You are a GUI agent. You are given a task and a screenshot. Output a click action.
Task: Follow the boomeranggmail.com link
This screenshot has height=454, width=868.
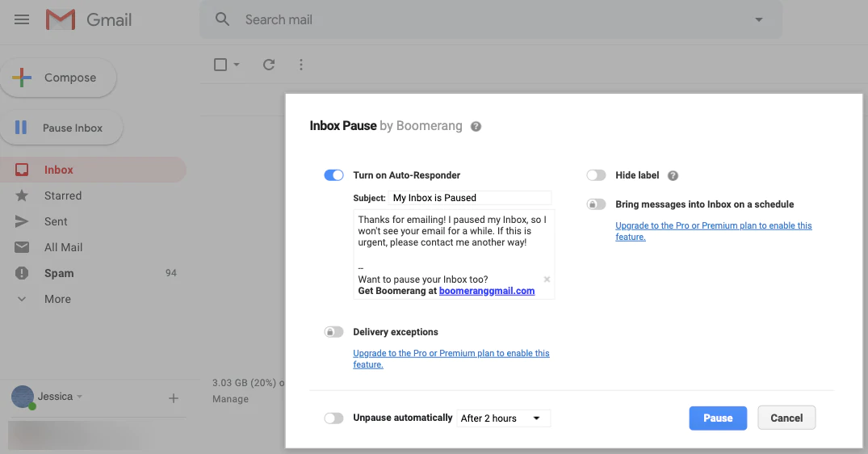pyautogui.click(x=487, y=291)
